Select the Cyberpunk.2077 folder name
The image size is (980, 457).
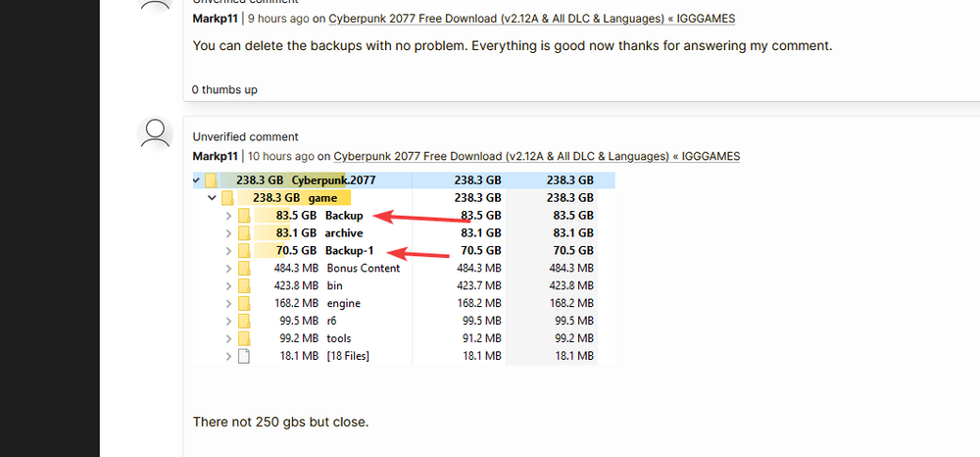pos(334,180)
